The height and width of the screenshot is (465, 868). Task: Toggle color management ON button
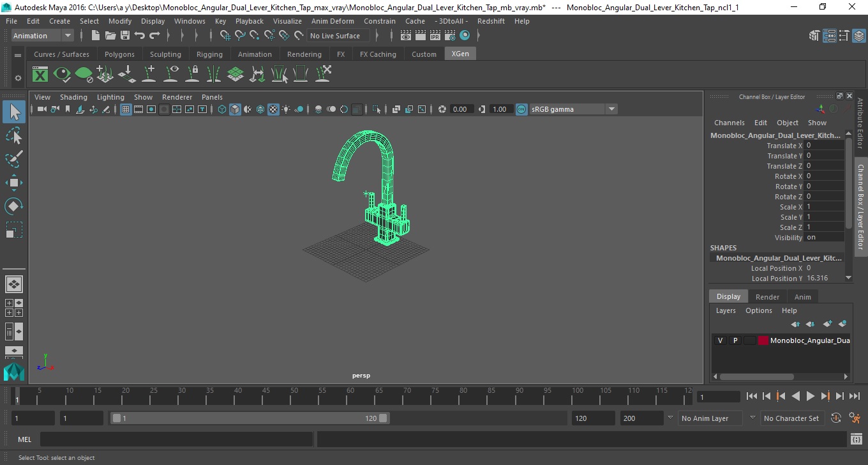tap(521, 109)
